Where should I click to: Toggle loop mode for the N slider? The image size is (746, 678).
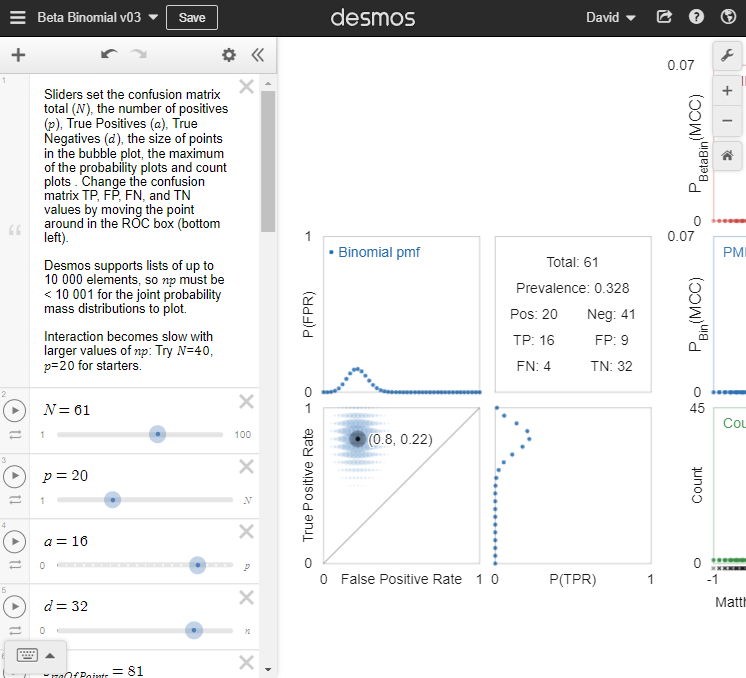click(x=15, y=434)
